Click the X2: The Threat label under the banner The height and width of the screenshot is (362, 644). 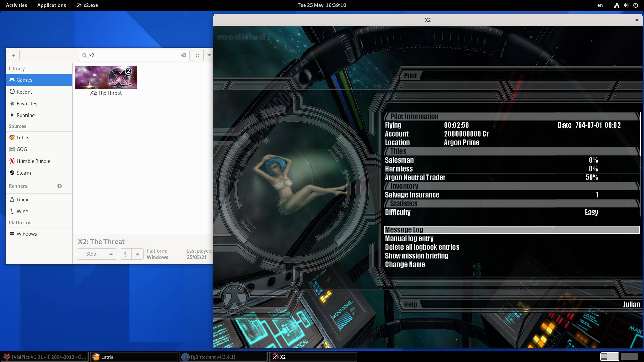[x=106, y=93]
